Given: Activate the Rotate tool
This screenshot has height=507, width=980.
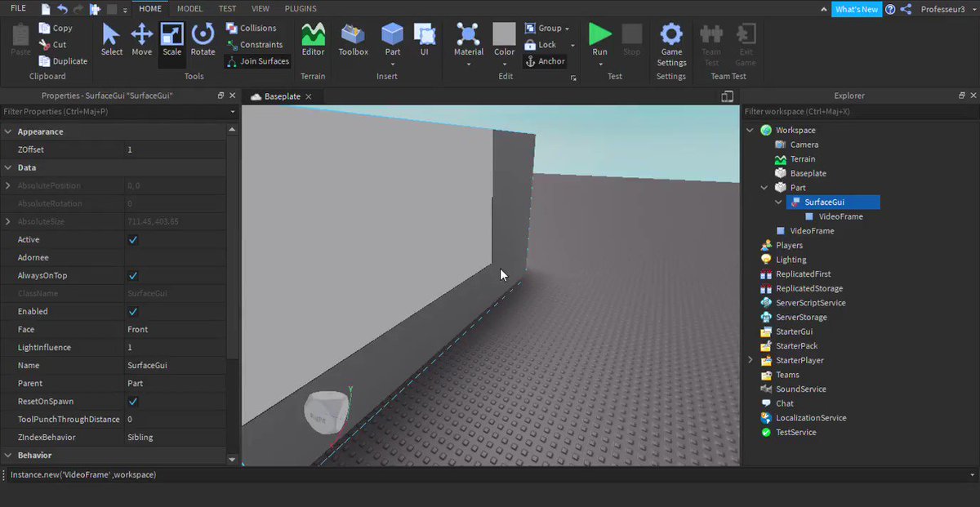Looking at the screenshot, I should click(x=203, y=40).
